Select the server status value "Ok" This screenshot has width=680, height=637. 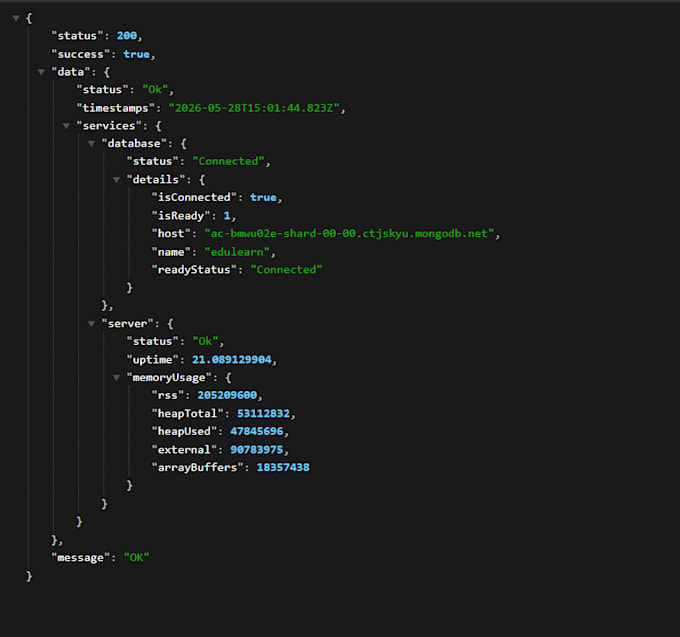(x=205, y=341)
